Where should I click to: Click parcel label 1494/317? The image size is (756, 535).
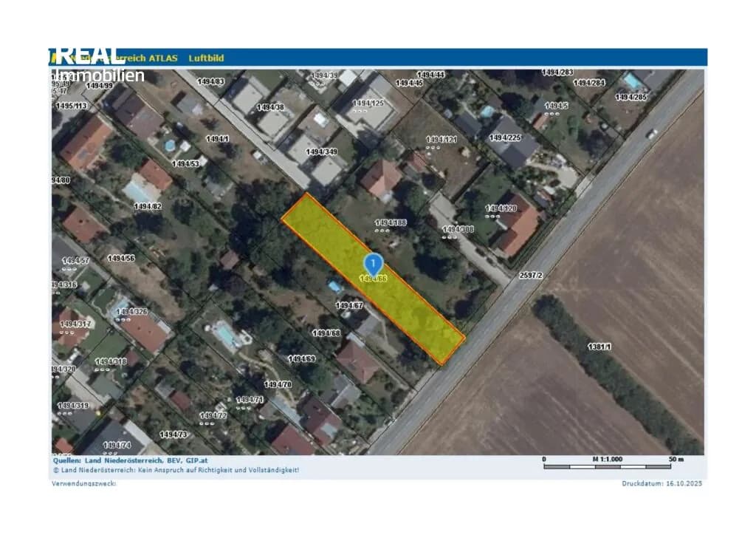75,324
